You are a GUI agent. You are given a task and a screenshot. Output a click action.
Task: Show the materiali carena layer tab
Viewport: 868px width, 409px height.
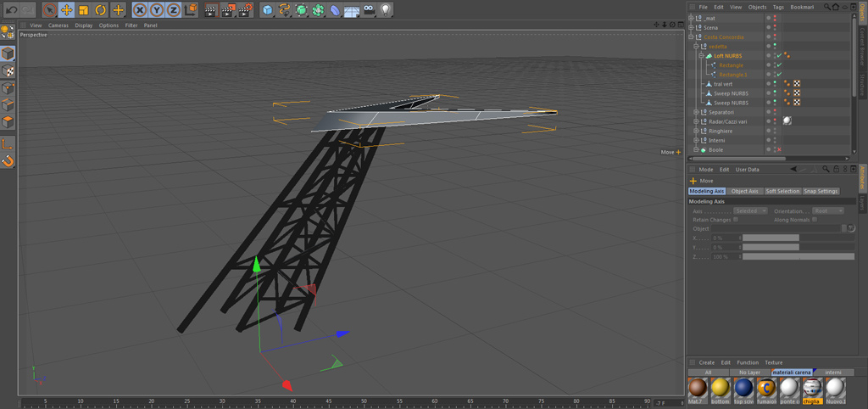[791, 373]
